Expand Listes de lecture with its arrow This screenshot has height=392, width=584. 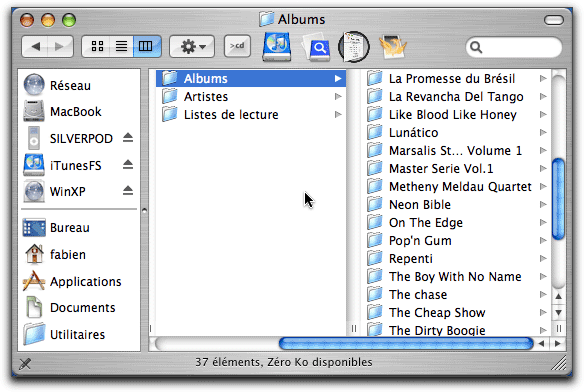338,114
